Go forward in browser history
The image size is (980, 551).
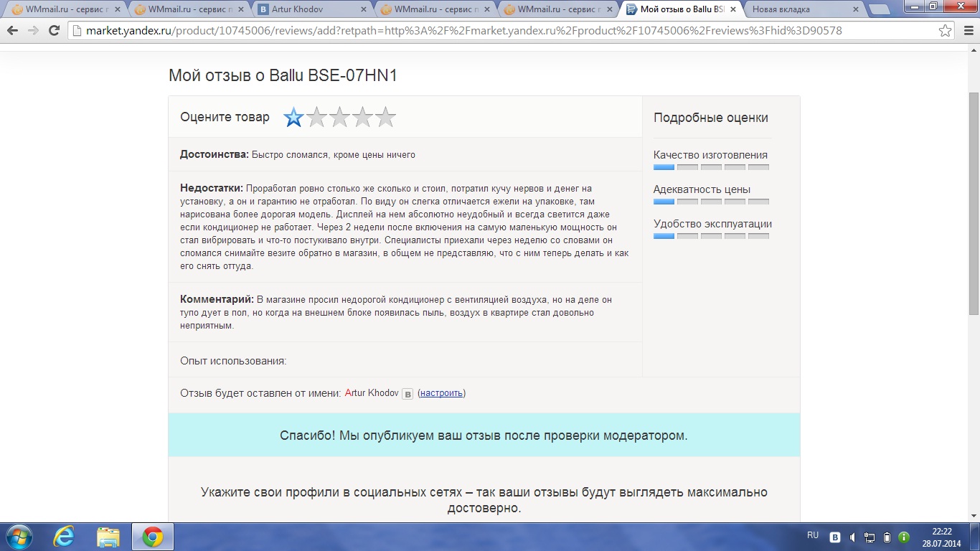tap(33, 31)
